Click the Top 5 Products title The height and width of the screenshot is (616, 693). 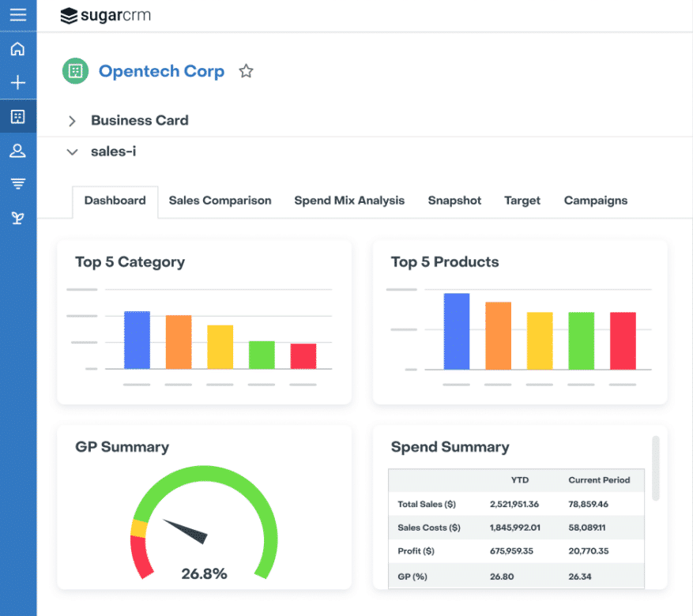[x=445, y=262]
